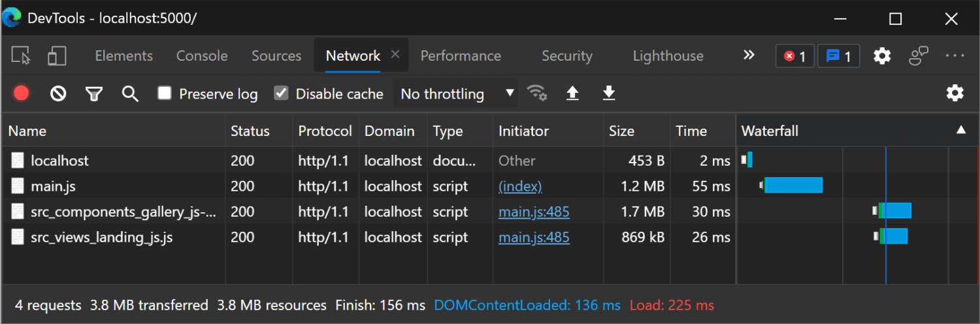Screen dimensions: 980x324
Task: Open the customize DevTools ellipsis menu
Action: [x=955, y=56]
